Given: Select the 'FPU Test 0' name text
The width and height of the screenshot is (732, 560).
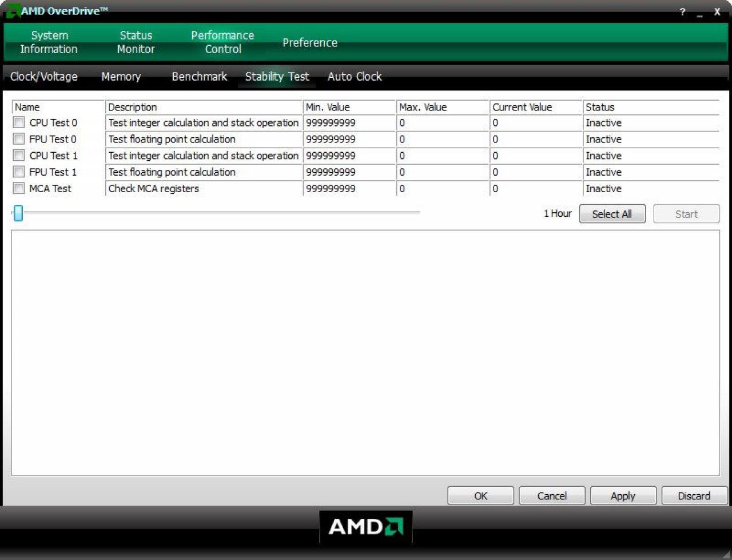Looking at the screenshot, I should [x=53, y=139].
